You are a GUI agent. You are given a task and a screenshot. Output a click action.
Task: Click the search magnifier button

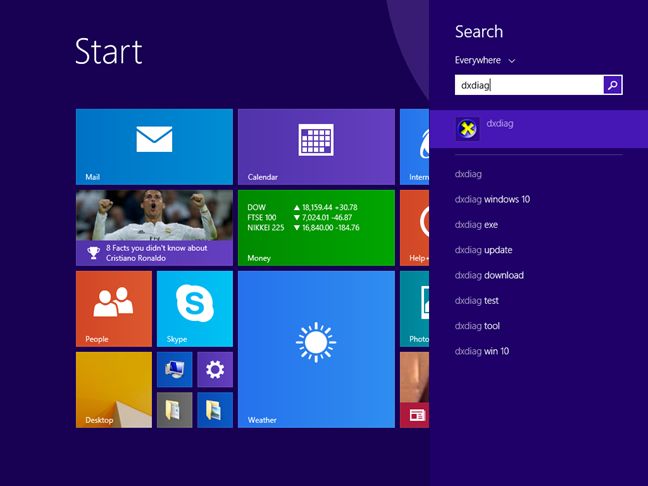point(613,86)
